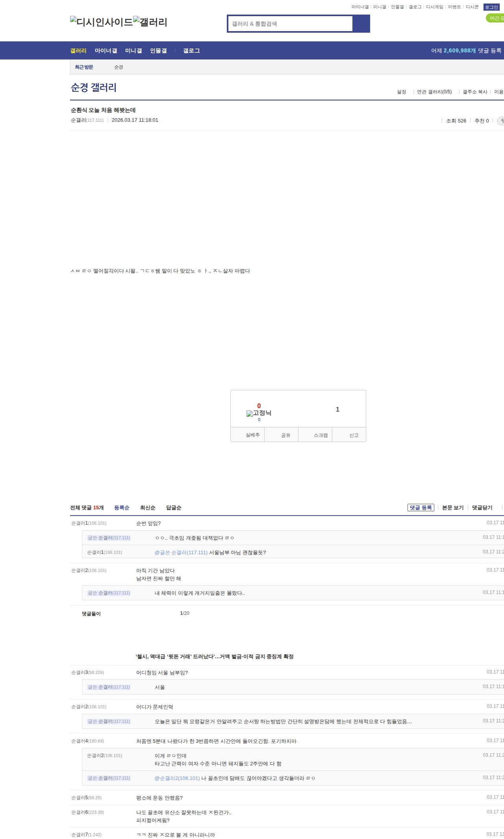The image size is (504, 839).
Task: Toggle the green 야간 모드 night mode button
Action: (x=495, y=18)
